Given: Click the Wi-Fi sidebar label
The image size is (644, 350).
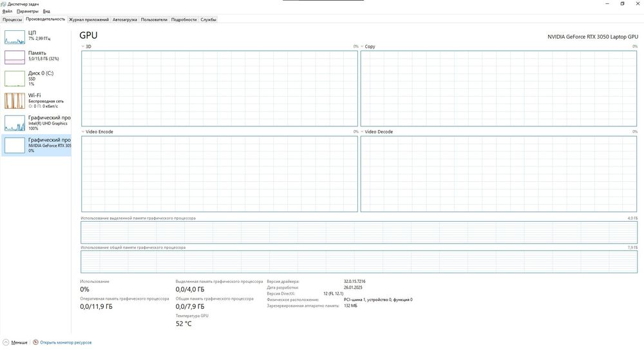Looking at the screenshot, I should [x=35, y=95].
